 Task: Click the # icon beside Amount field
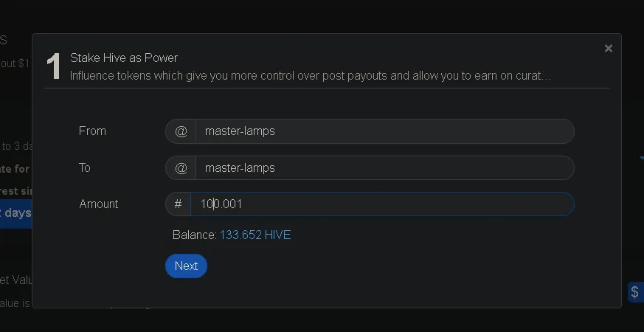[x=178, y=204]
